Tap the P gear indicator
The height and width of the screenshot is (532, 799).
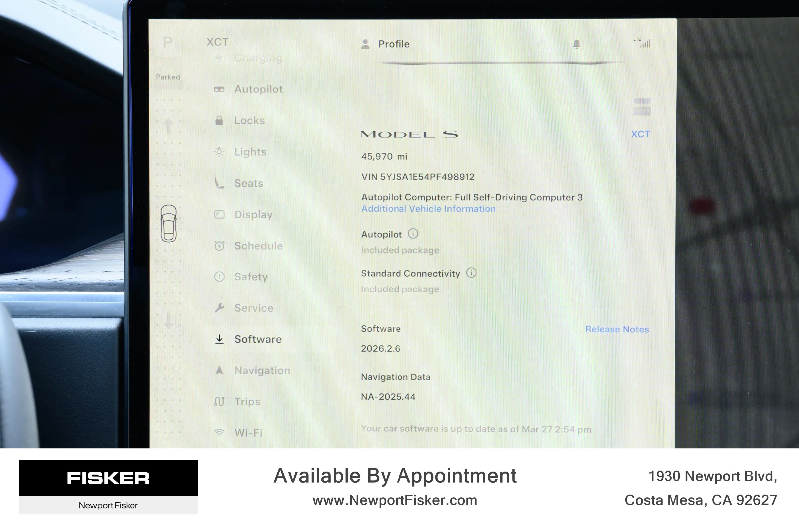(168, 42)
